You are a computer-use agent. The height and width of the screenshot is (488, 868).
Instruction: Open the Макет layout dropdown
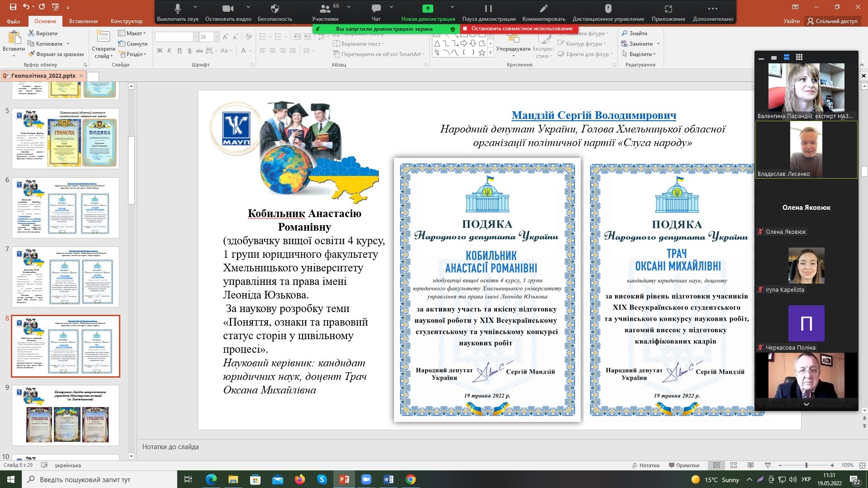click(x=132, y=33)
